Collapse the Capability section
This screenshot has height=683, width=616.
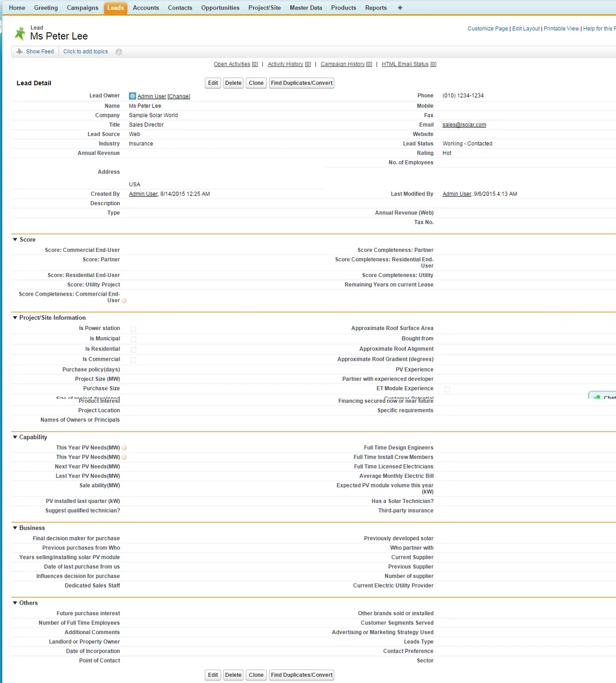pos(15,437)
